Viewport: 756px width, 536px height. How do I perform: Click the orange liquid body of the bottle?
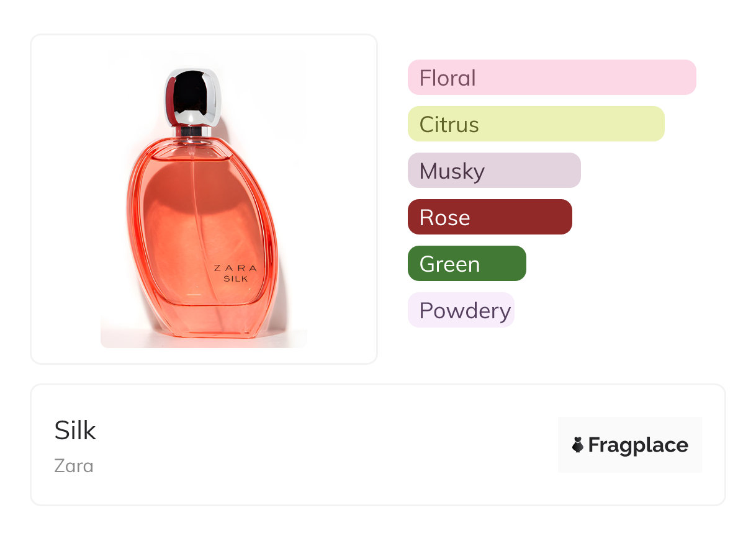[x=186, y=236]
